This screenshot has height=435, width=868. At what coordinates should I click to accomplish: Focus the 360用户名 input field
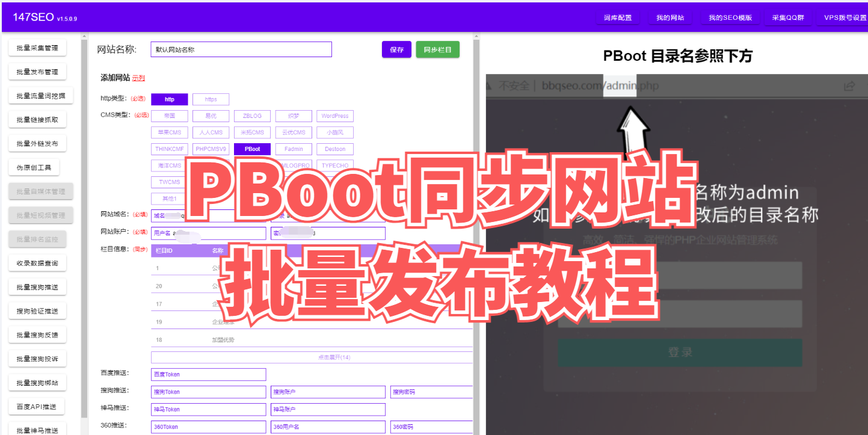pyautogui.click(x=328, y=427)
